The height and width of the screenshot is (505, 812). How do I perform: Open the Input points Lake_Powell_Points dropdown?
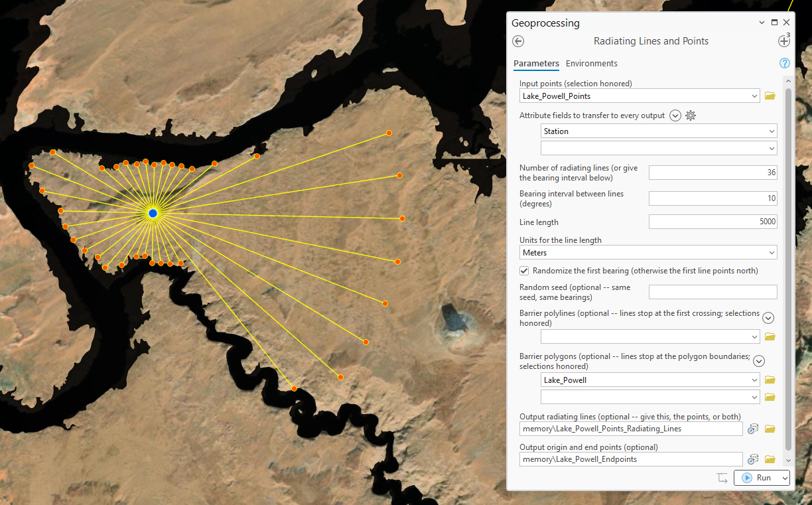[755, 96]
